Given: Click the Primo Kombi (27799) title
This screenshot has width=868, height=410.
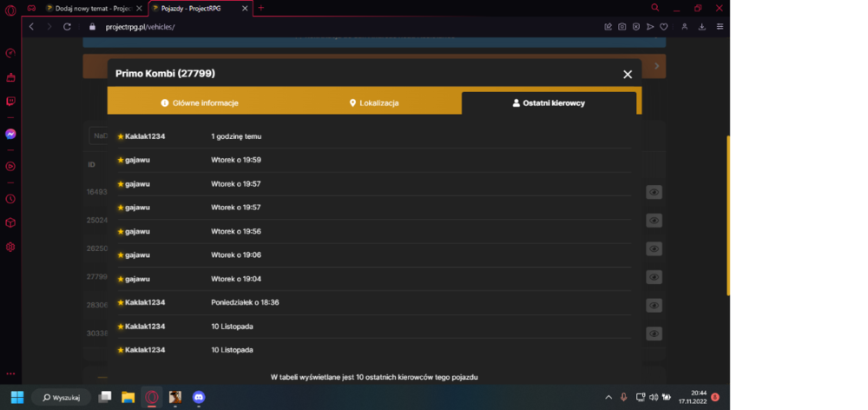Looking at the screenshot, I should (165, 73).
